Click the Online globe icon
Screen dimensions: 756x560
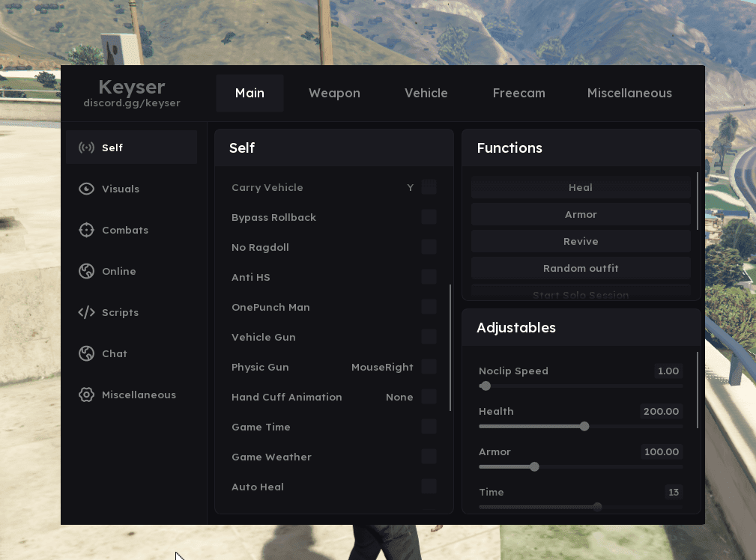pyautogui.click(x=86, y=271)
